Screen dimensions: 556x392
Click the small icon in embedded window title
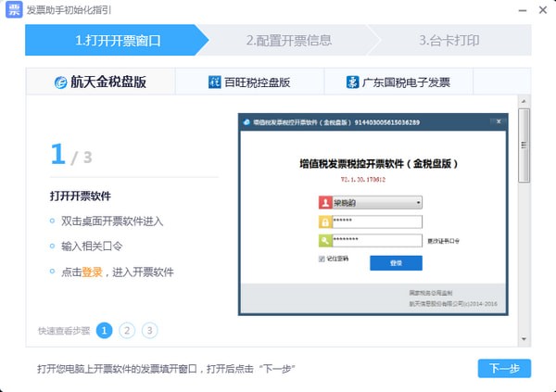[x=246, y=122]
